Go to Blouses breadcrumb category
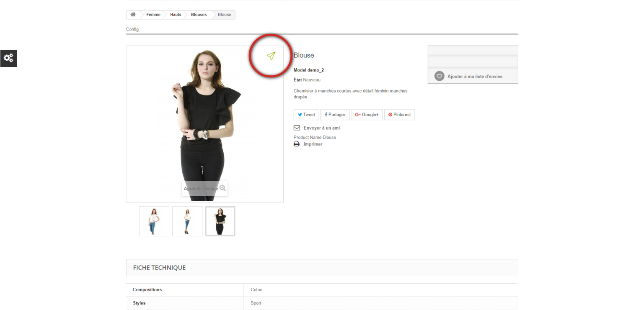 click(x=199, y=15)
